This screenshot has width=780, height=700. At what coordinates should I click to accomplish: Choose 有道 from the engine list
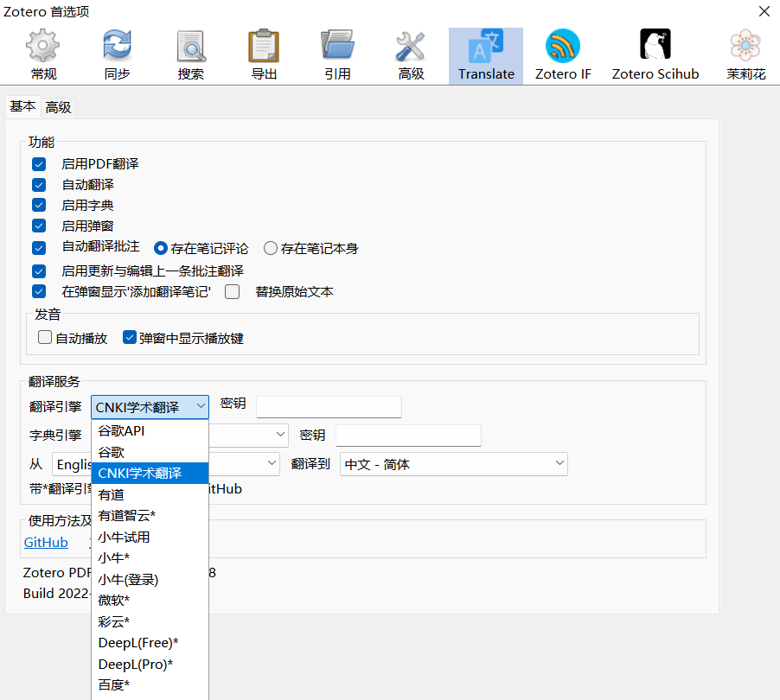point(150,494)
